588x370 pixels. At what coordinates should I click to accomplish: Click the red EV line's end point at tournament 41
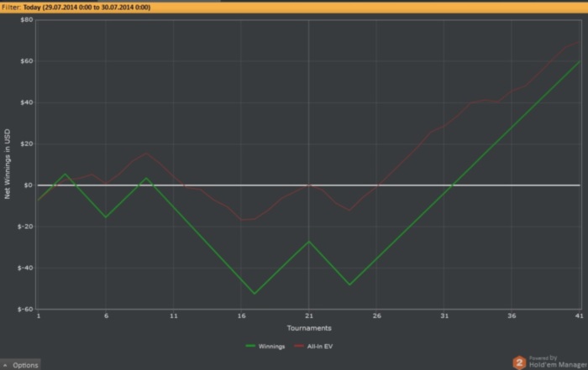[580, 42]
